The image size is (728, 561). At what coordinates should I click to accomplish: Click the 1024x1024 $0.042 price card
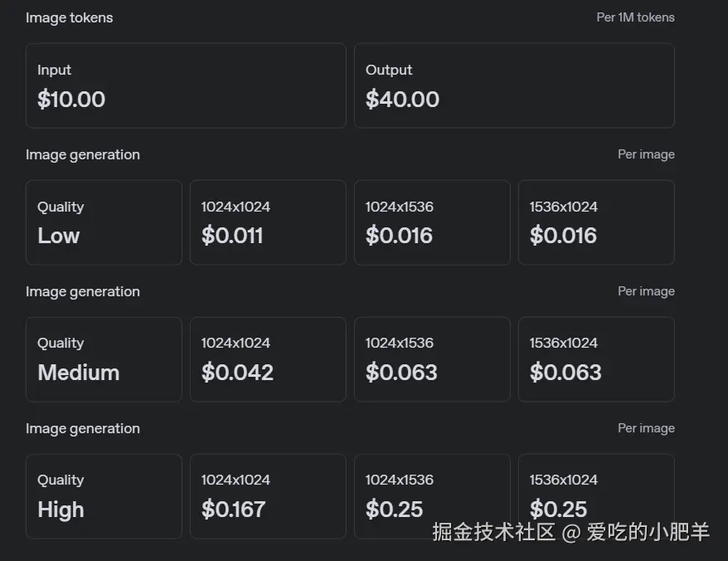click(268, 359)
